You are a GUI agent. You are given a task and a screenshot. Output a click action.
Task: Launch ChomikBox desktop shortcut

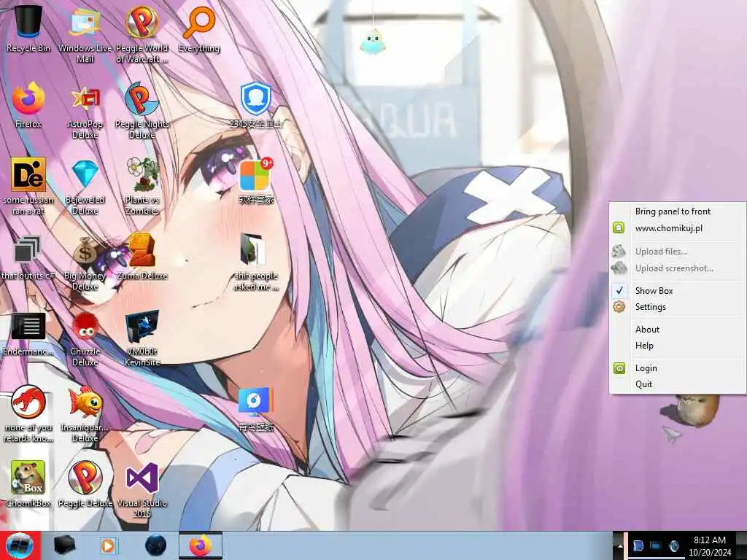(28, 483)
